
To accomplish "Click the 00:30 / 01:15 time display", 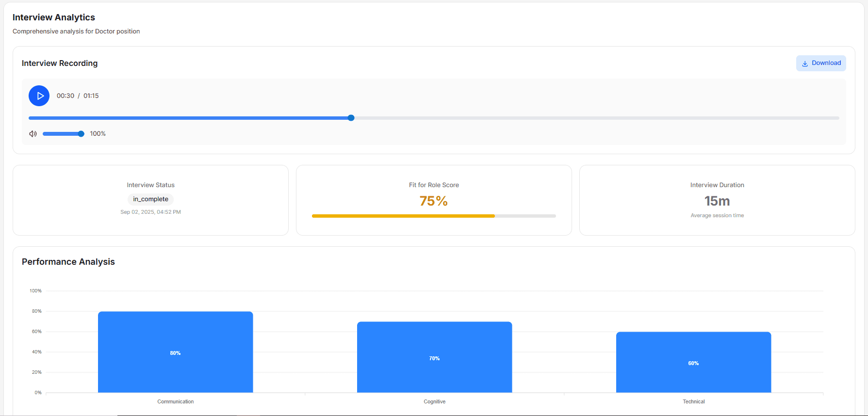I will 78,96.
